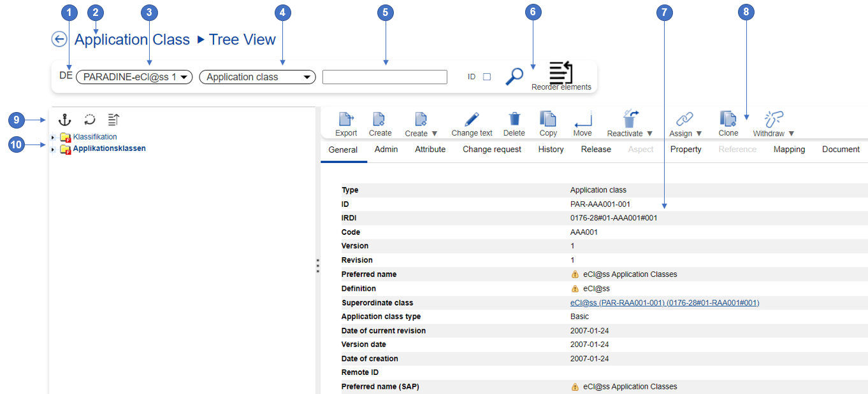Switch to the History tab
The image size is (868, 394).
click(x=551, y=150)
